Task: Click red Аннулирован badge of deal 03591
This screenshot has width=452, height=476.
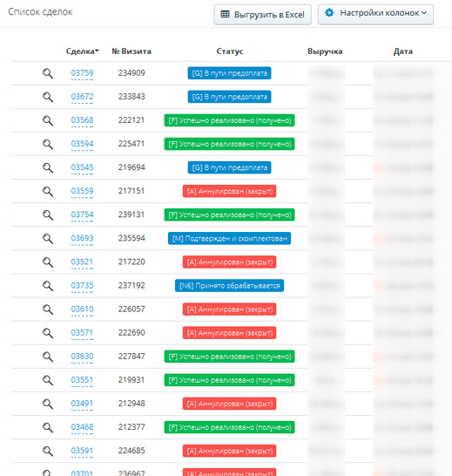Action: coord(229,451)
